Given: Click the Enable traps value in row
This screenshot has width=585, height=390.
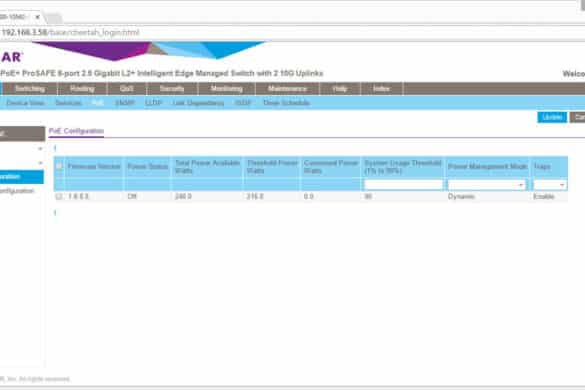Looking at the screenshot, I should click(544, 196).
